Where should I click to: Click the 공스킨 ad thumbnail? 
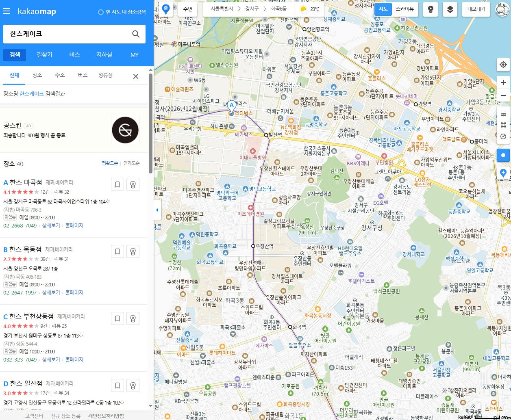(x=125, y=130)
